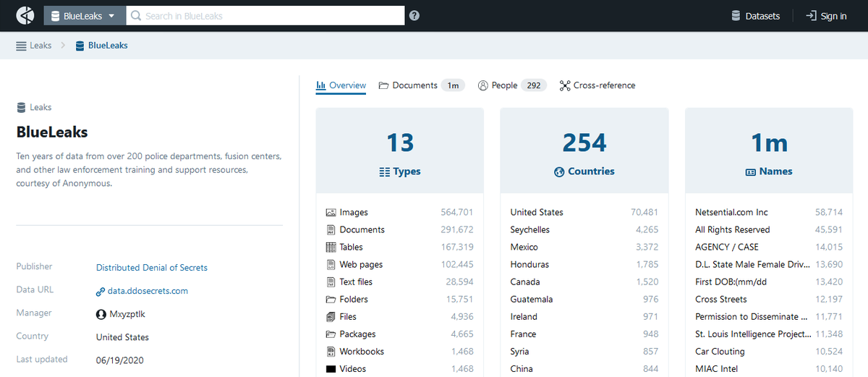Click the Search in BlueLeaks field
The height and width of the screenshot is (377, 868).
(x=265, y=16)
